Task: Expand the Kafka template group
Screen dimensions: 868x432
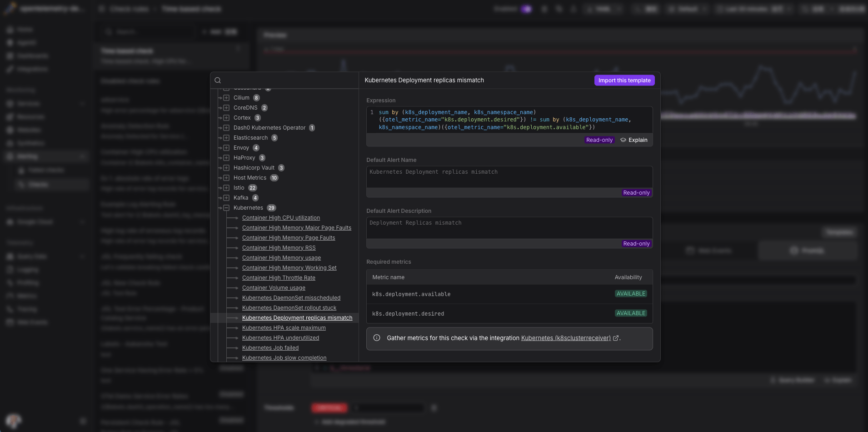Action: point(226,198)
